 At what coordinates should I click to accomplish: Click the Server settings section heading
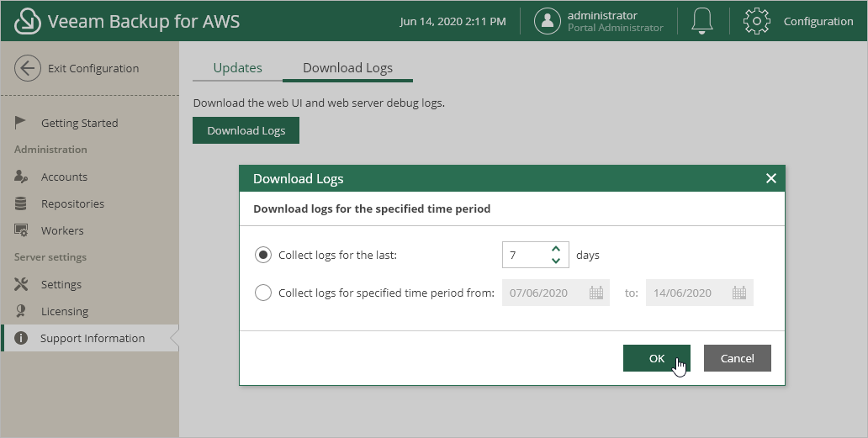click(50, 257)
